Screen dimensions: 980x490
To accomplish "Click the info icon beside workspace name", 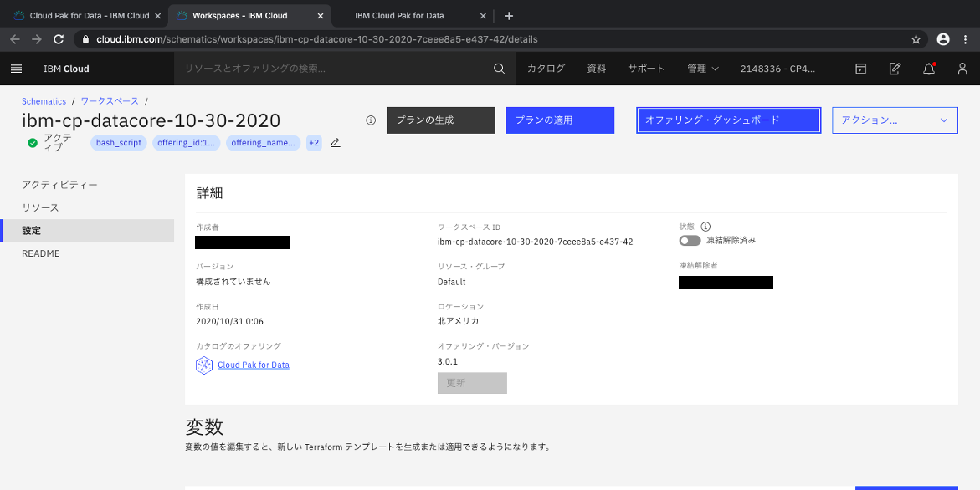I will 371,120.
